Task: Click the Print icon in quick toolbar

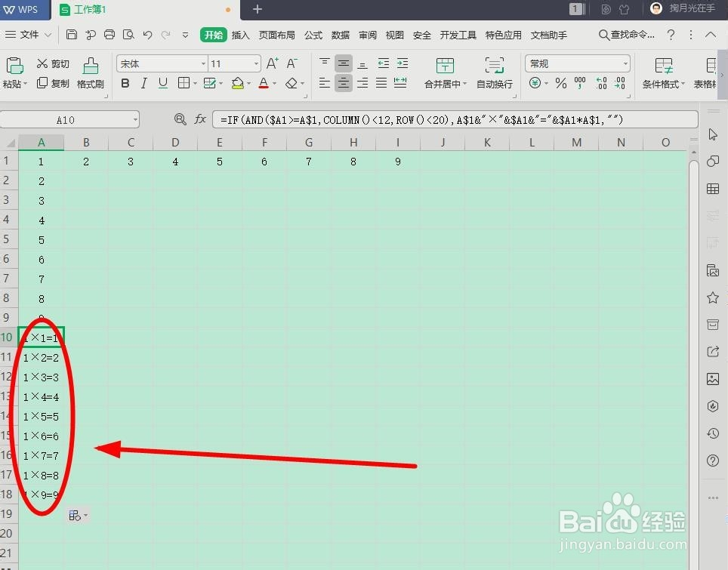Action: [110, 34]
